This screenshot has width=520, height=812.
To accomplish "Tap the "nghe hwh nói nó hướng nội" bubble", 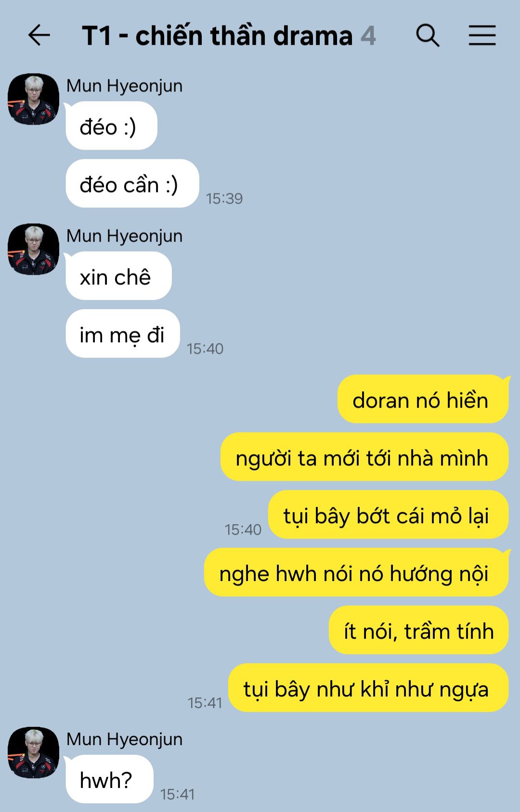I will click(356, 573).
